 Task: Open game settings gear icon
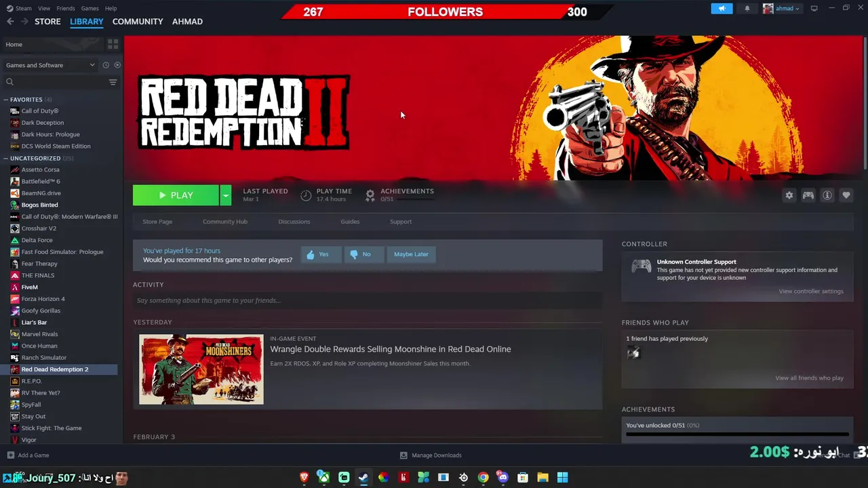(789, 195)
